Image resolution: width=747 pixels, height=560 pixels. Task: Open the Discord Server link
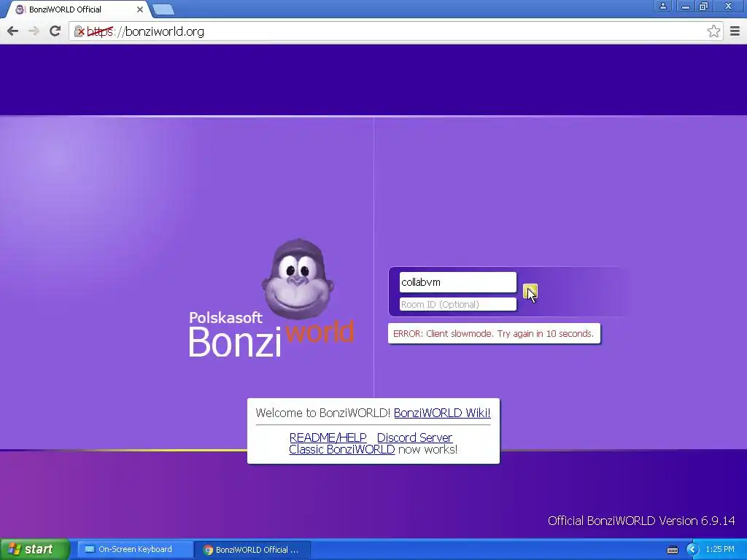click(x=414, y=437)
